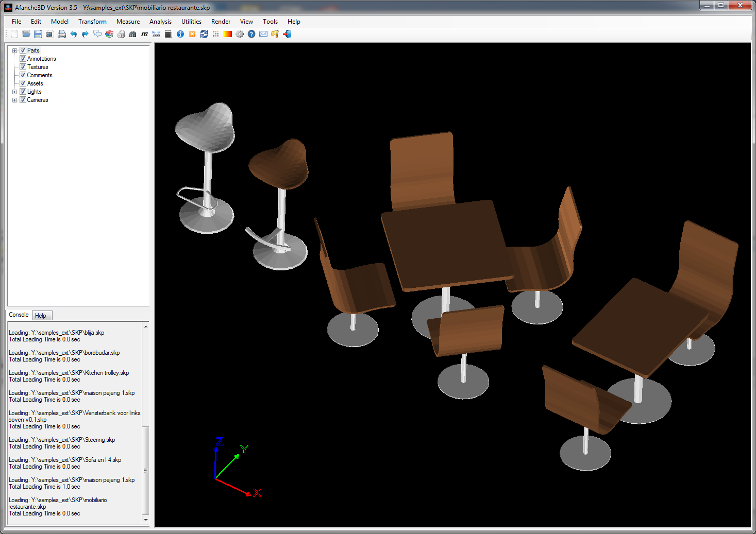
Task: Click the blue info circle icon
Action: [180, 34]
